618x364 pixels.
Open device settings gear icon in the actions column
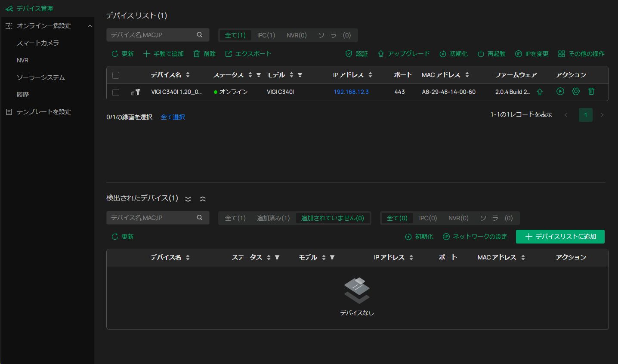point(576,91)
